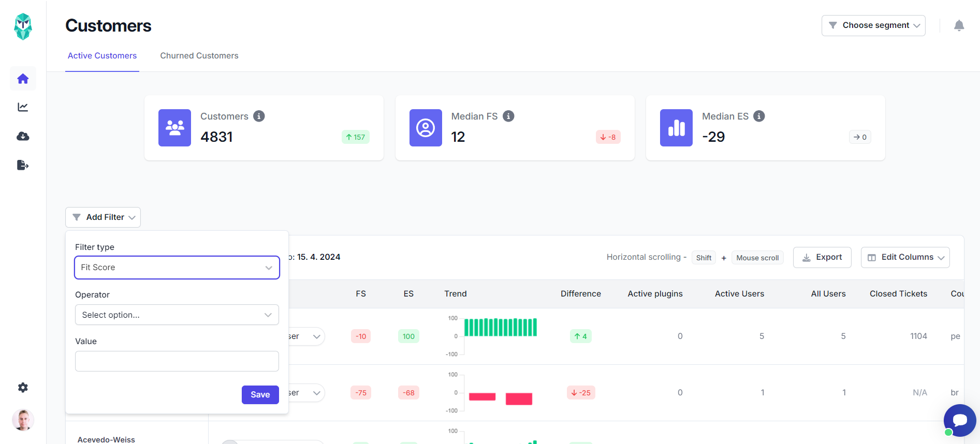
Task: Expand the second row's dropdown chevron
Action: click(x=317, y=393)
